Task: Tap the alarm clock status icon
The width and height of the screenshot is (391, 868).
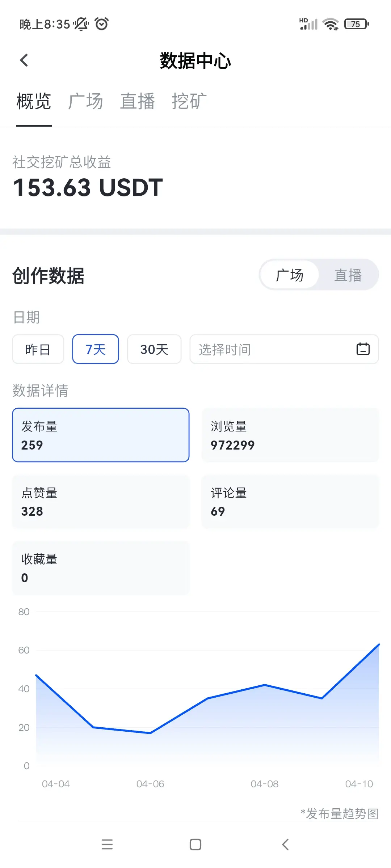Action: (101, 24)
